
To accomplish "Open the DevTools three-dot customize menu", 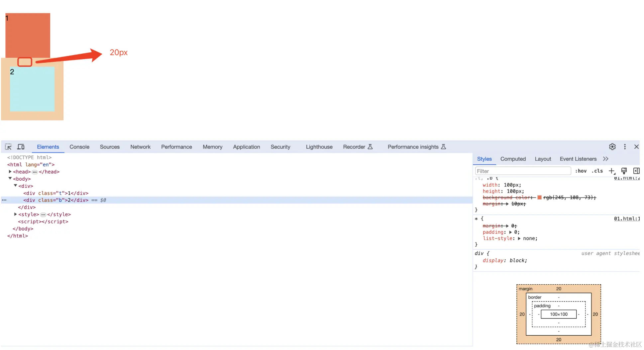I will 625,147.
